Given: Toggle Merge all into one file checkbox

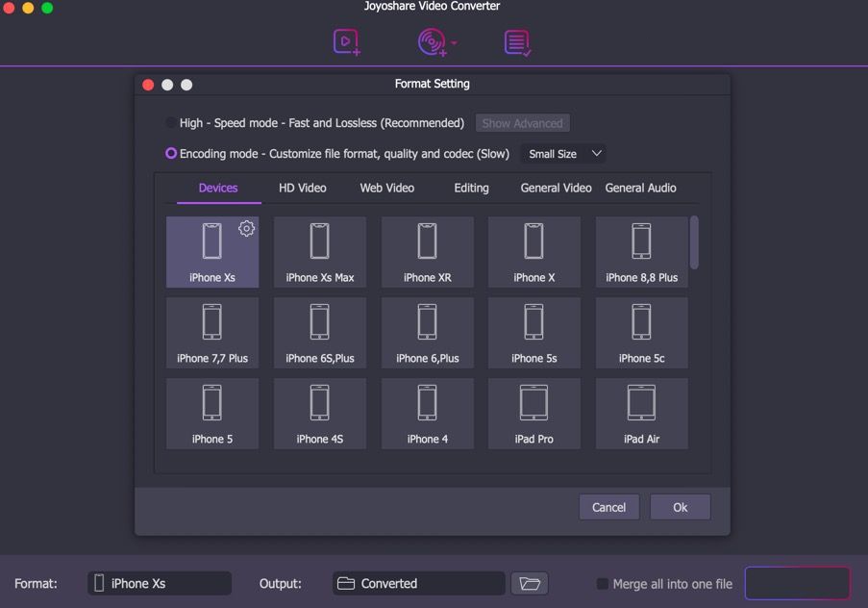Looking at the screenshot, I should click(603, 584).
